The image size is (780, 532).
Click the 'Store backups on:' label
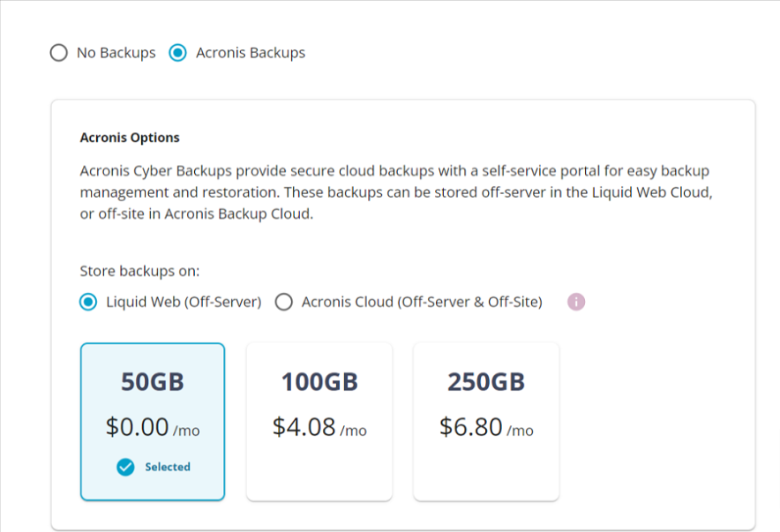[139, 271]
